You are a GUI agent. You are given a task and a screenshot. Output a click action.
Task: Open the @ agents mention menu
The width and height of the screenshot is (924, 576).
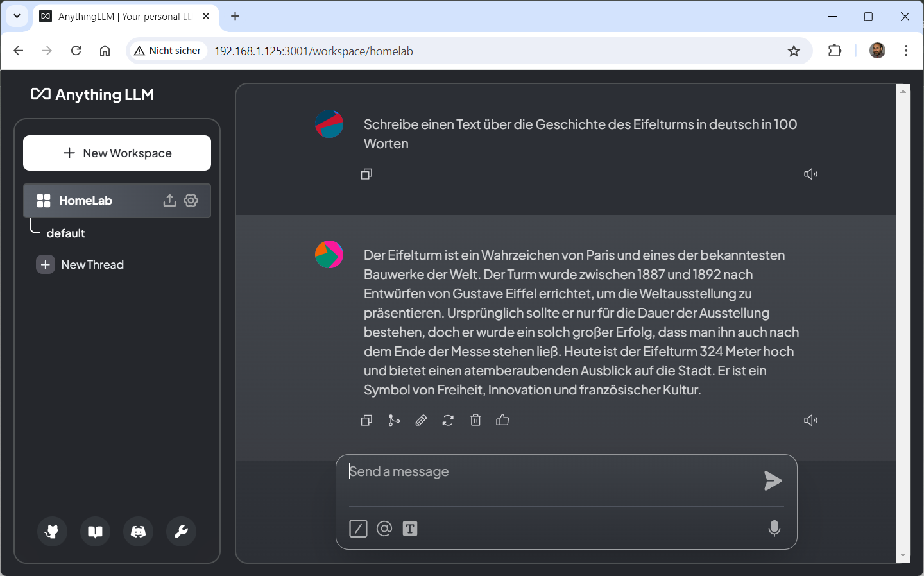tap(384, 529)
